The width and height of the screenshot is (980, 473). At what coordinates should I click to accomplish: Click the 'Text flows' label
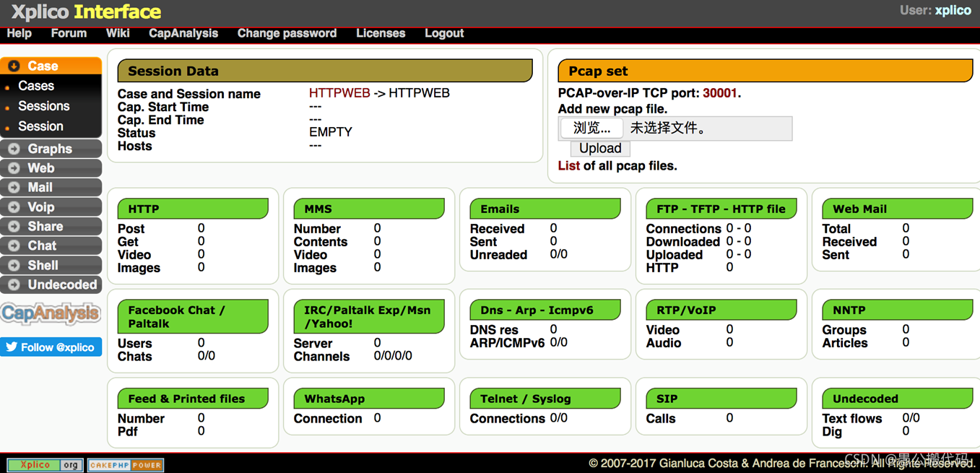point(852,418)
